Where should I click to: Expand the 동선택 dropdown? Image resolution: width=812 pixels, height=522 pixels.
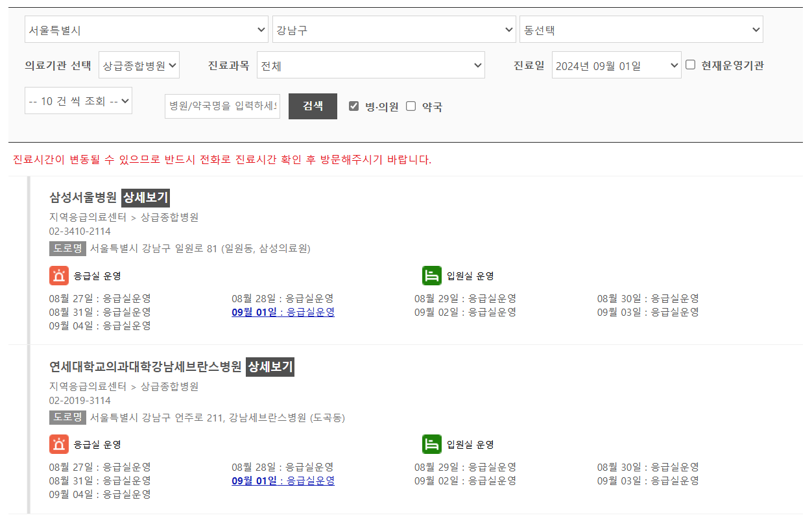(641, 29)
